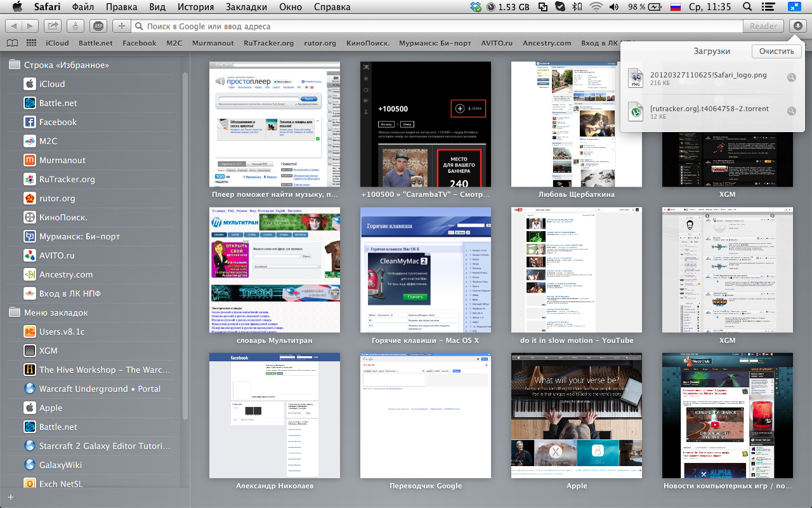The width and height of the screenshot is (812, 508).
Task: Toggle the Downloads arrow button in toolbar
Action: pyautogui.click(x=797, y=26)
